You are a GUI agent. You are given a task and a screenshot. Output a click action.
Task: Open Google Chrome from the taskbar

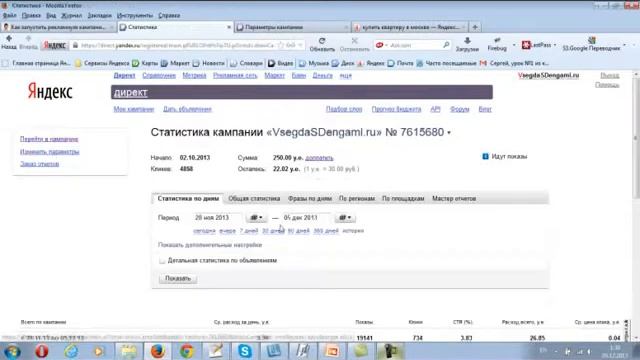click(187, 351)
